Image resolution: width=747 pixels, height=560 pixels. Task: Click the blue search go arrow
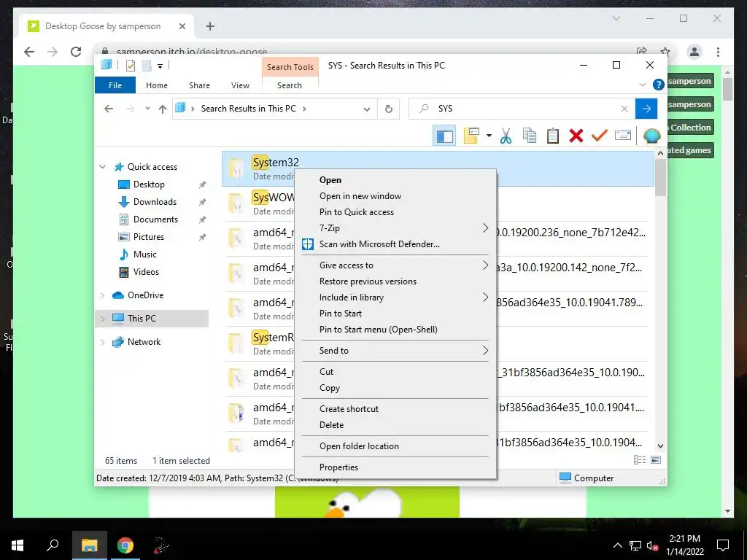(646, 109)
